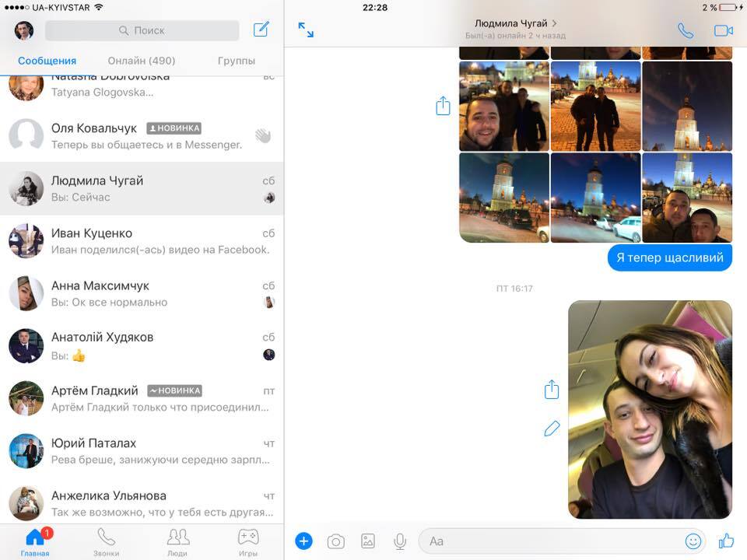
Task: Switch to the Группы tab
Action: click(237, 61)
